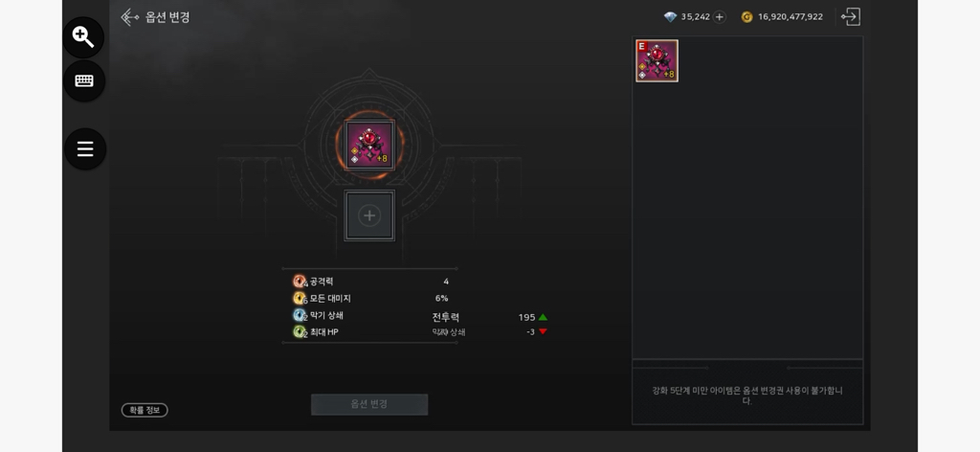Screen dimensions: 980x452
Task: Add diamonds with the plus icon
Action: [720, 17]
